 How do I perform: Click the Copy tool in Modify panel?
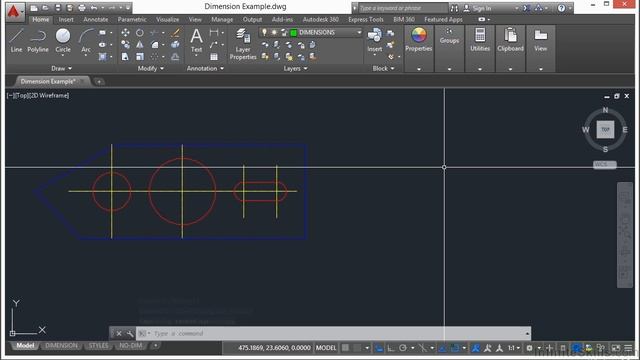(x=125, y=44)
